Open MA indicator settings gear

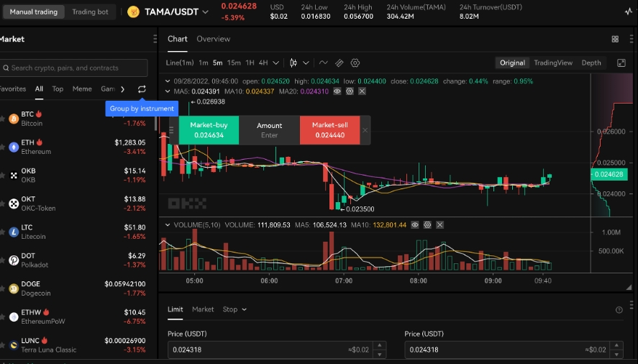pyautogui.click(x=350, y=91)
